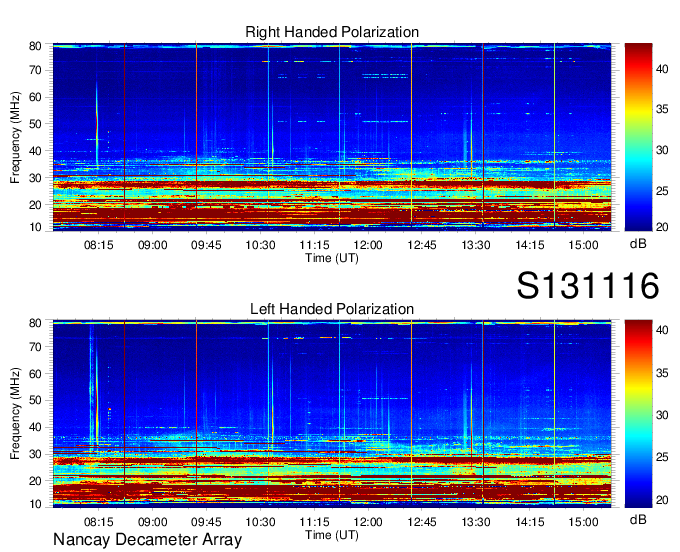680x552 pixels.
Task: Click "09:45" time tick on Right Handed plot
Action: (206, 245)
